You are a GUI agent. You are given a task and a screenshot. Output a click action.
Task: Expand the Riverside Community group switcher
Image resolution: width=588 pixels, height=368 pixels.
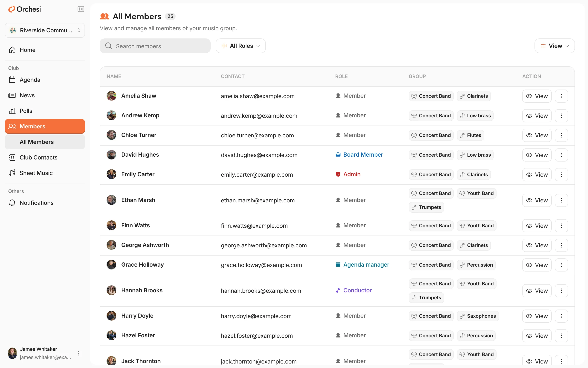tap(45, 30)
